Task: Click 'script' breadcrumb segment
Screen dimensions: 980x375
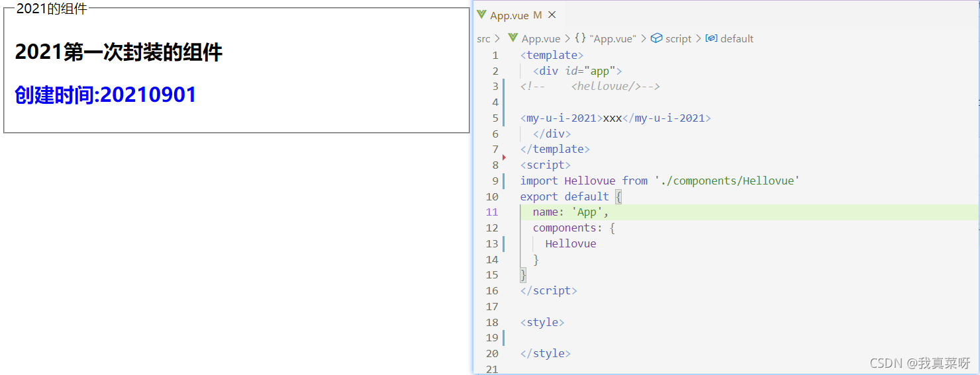Action: [x=671, y=39]
